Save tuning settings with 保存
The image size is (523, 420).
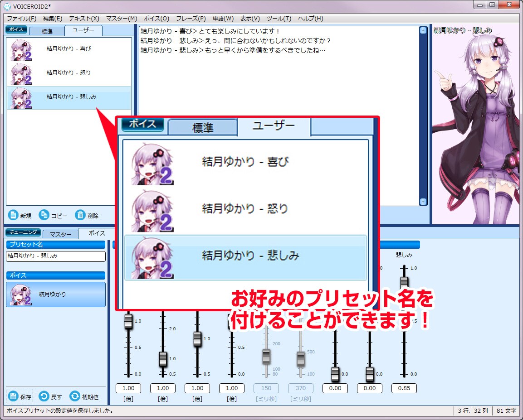[20, 396]
